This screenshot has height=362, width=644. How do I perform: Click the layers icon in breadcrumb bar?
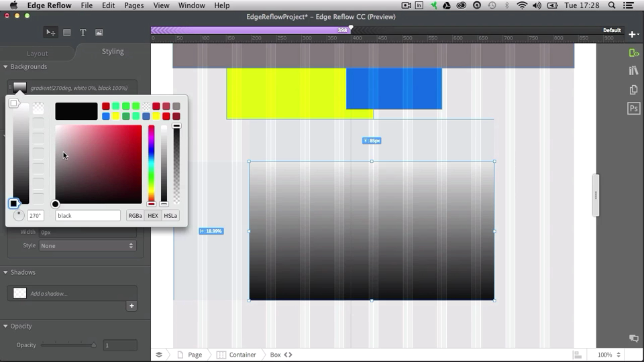159,355
